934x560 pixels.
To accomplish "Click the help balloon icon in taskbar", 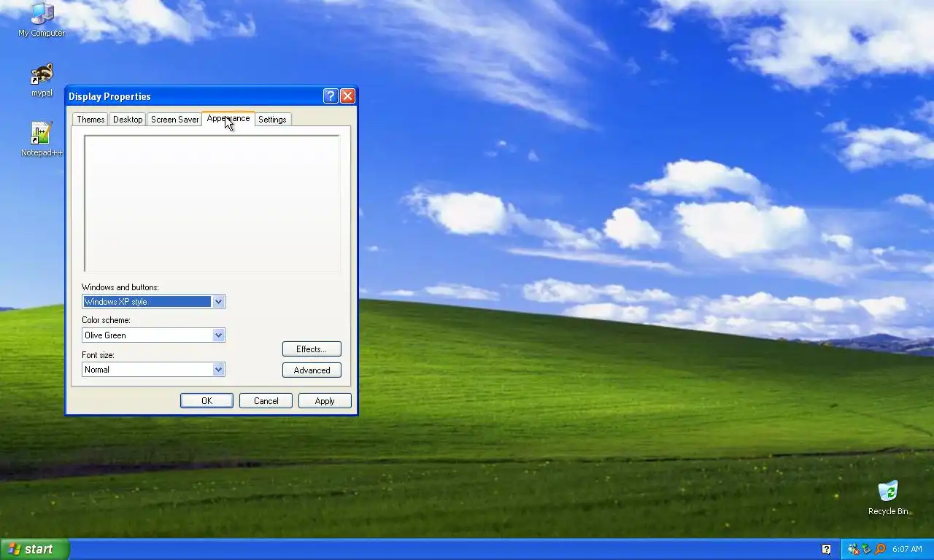I will point(826,549).
